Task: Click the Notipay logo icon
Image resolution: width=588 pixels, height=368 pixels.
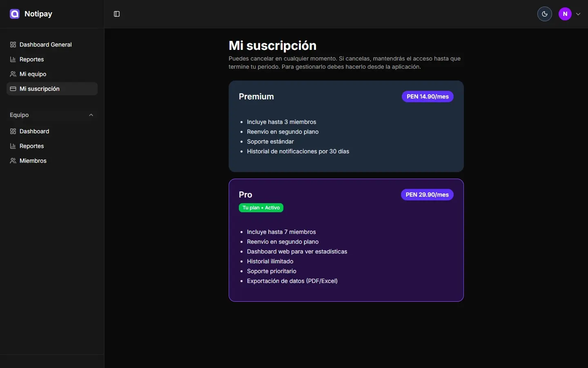Action: [x=14, y=13]
